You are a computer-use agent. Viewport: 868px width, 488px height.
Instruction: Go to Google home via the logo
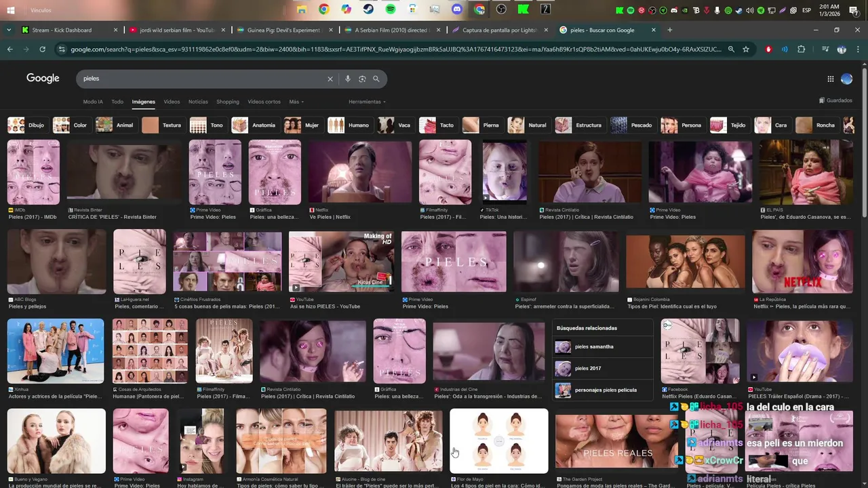(x=43, y=79)
